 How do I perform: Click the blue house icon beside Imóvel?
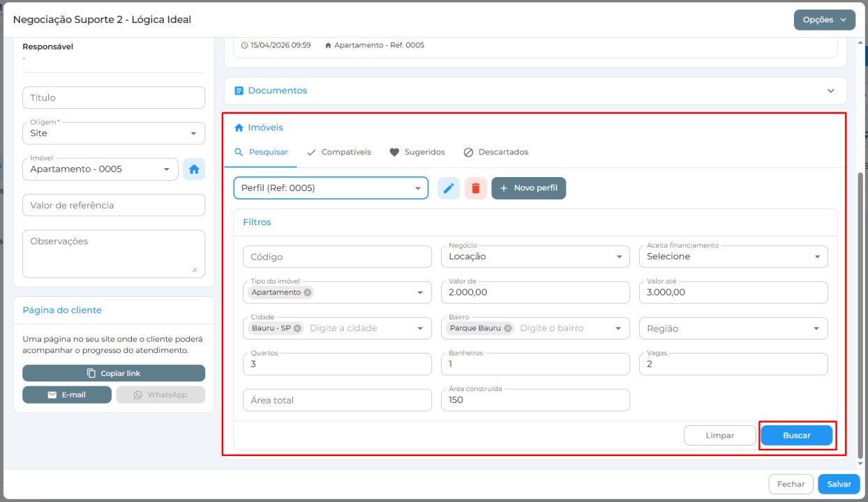(194, 169)
